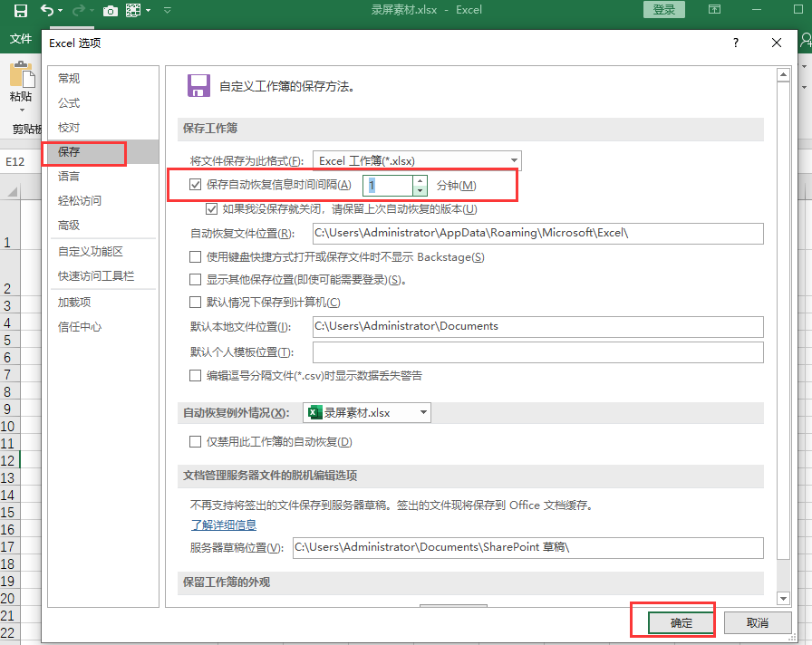Screen dimensions: 812x645
Task: Select 信任中心 category in options list
Action: coord(103,327)
